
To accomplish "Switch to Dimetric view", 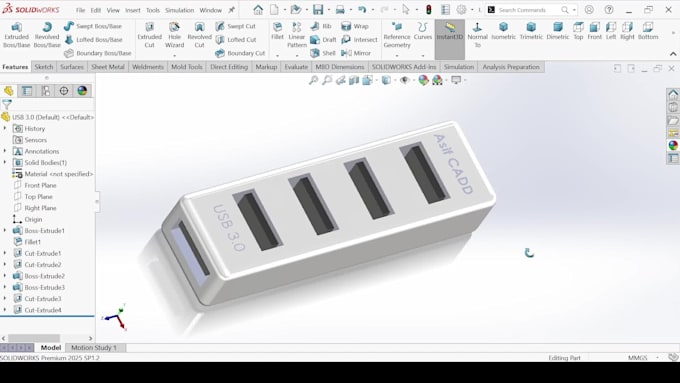I will pos(558,31).
